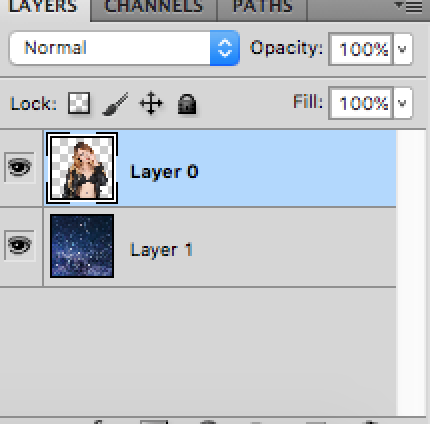Viewport: 430px width, 424px height.
Task: Open the Normal blend mode dropdown
Action: [124, 48]
